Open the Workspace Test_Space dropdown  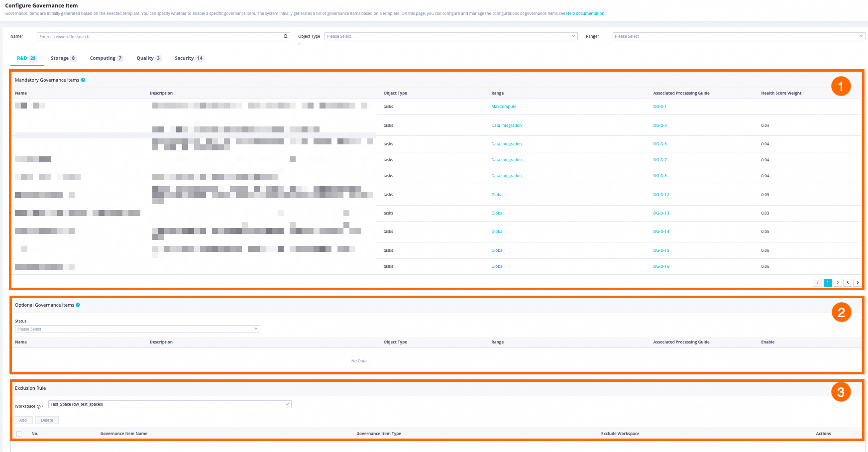170,404
